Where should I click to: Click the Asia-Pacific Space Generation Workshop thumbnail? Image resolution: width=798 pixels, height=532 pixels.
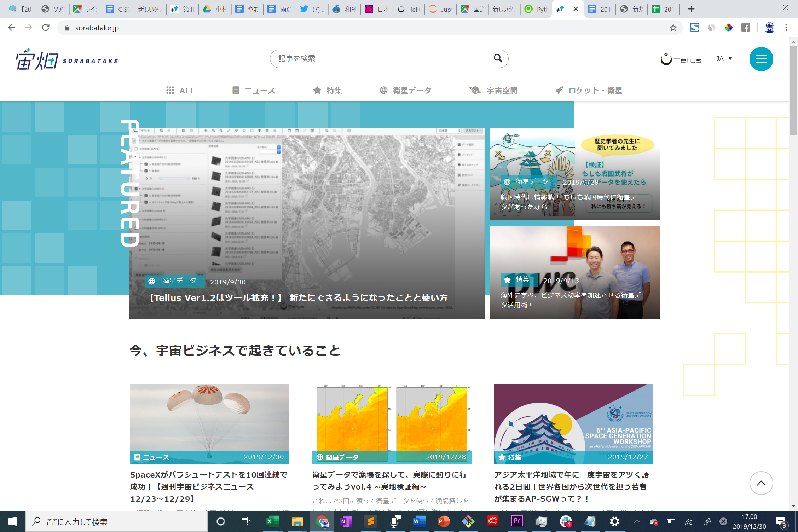[x=573, y=424]
